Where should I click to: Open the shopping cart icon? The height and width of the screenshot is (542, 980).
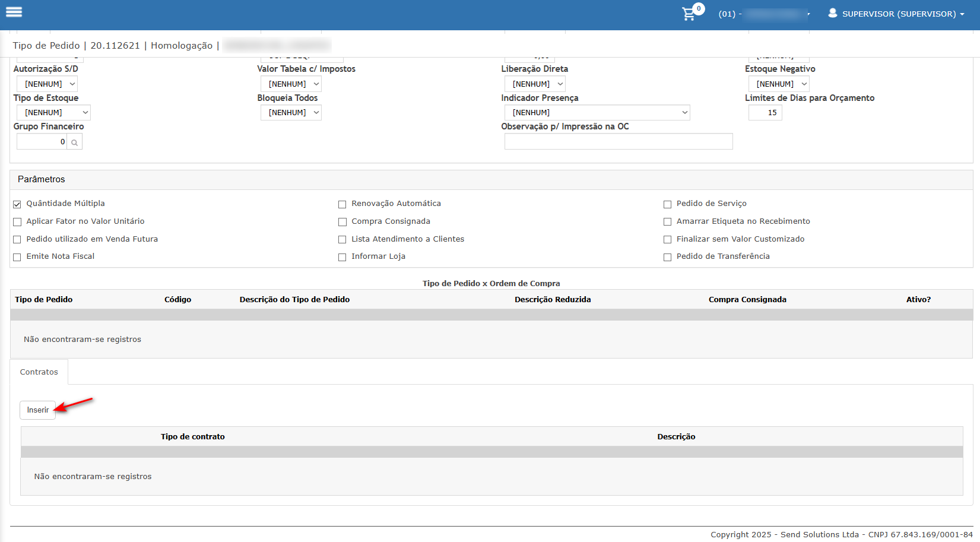tap(689, 14)
